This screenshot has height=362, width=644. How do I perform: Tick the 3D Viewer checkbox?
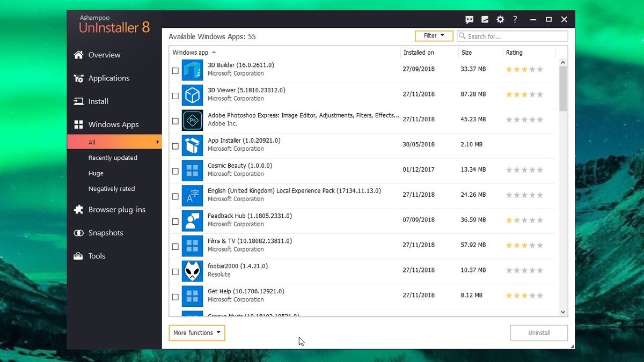pyautogui.click(x=175, y=96)
